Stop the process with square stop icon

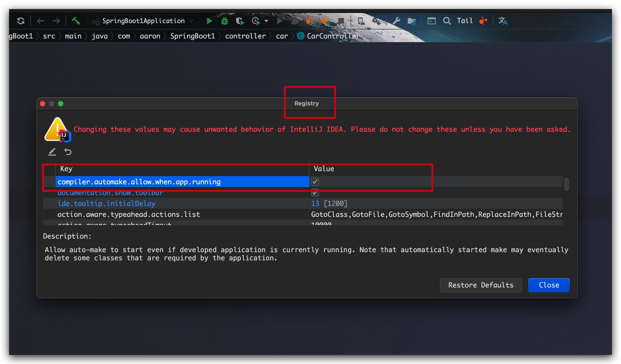(x=341, y=21)
